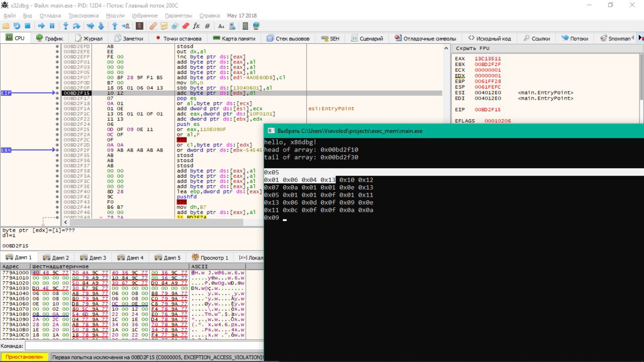Click tab bar scroll arrow next to Snowman
Screen dimensions: 644x362
640,38
